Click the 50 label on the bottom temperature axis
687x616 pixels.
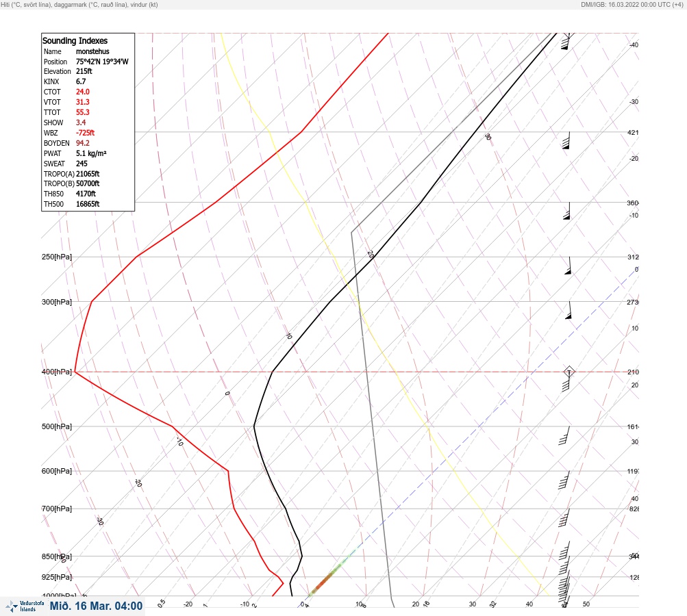(x=586, y=604)
